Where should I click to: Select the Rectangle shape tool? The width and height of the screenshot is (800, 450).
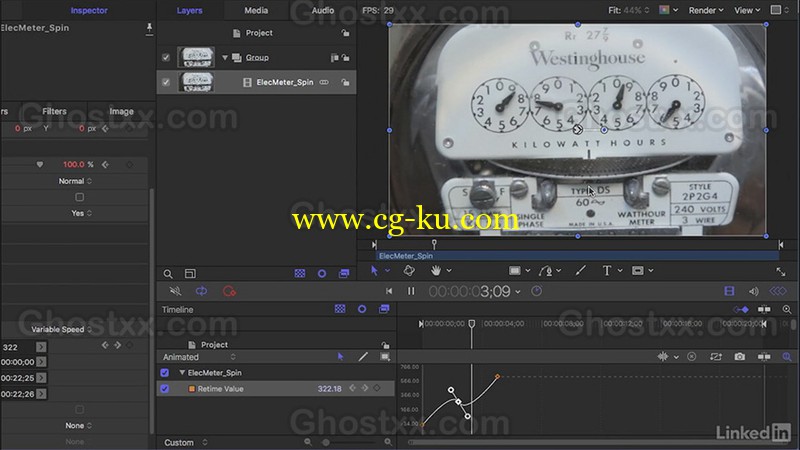point(515,271)
